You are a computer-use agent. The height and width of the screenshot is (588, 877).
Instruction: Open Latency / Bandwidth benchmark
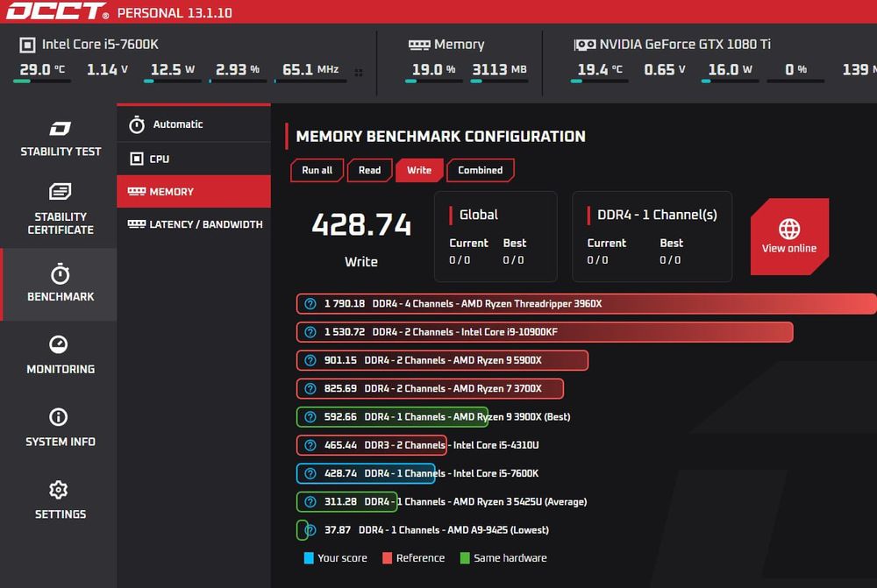194,224
